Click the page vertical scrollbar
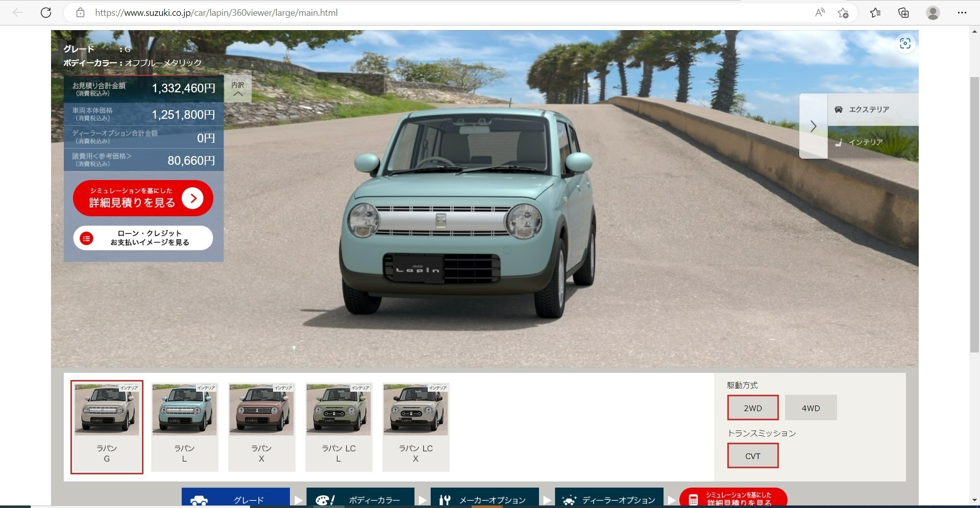 pos(974,214)
